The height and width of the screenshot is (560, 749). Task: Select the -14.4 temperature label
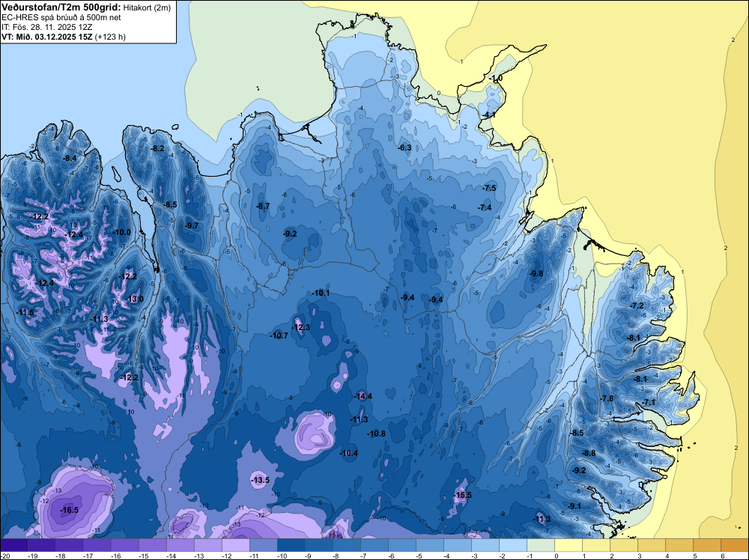tap(363, 396)
